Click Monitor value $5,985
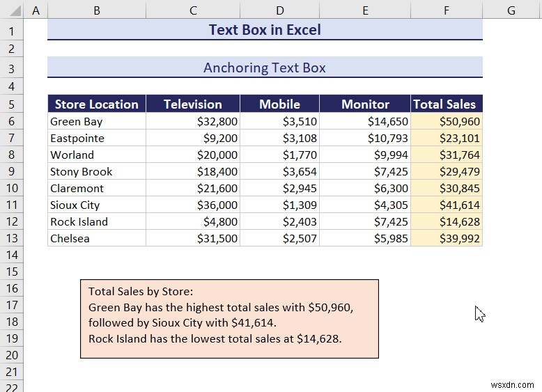542x392 pixels. coord(365,238)
